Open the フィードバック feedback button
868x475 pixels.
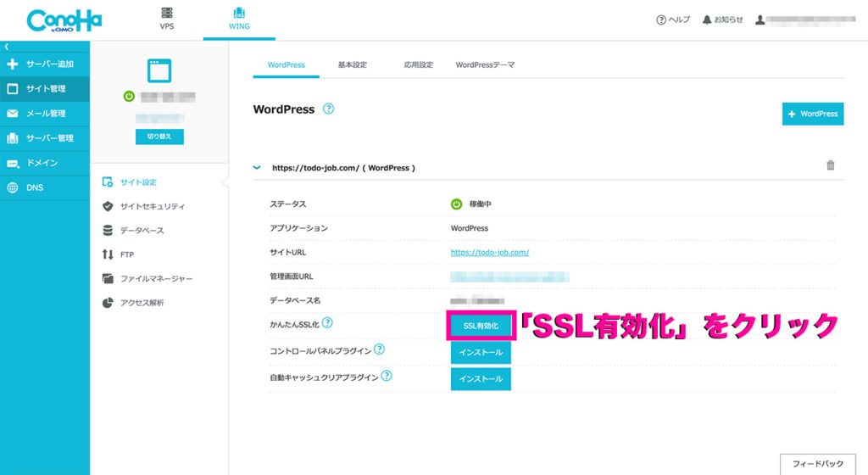(x=818, y=464)
